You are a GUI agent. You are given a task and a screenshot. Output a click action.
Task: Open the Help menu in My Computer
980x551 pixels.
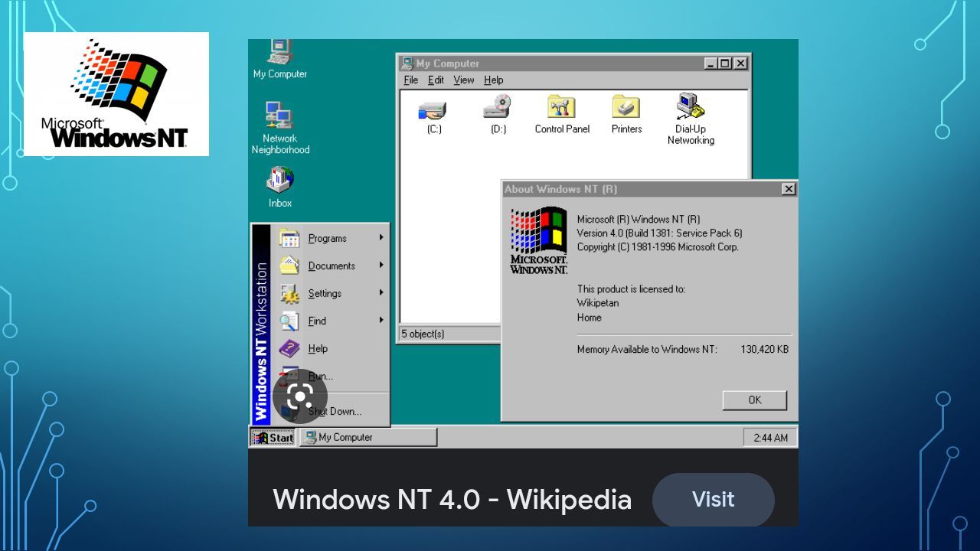click(x=494, y=80)
